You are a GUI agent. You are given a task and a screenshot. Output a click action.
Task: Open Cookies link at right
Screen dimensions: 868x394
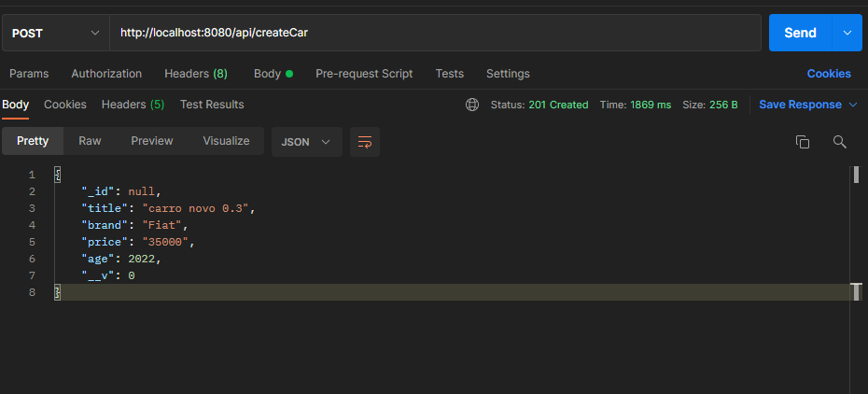point(829,74)
